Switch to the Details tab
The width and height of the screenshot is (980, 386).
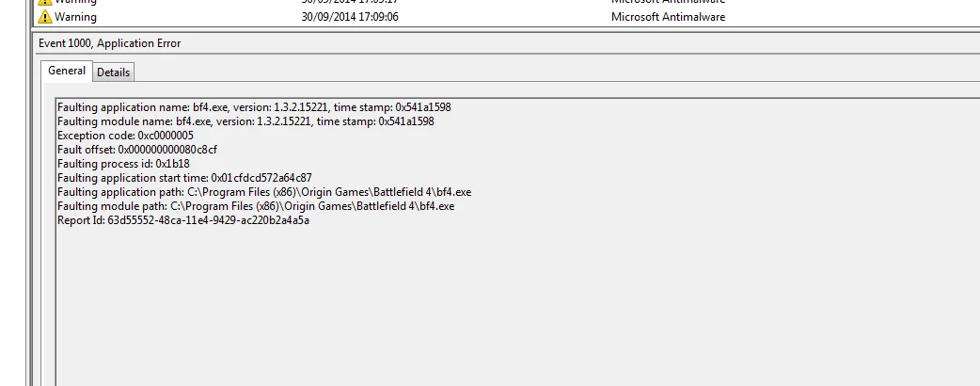pyautogui.click(x=113, y=72)
